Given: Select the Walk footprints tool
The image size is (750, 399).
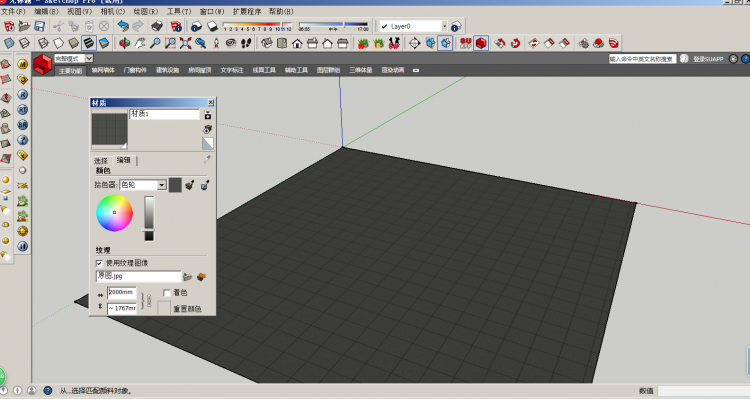Looking at the screenshot, I should click(246, 43).
